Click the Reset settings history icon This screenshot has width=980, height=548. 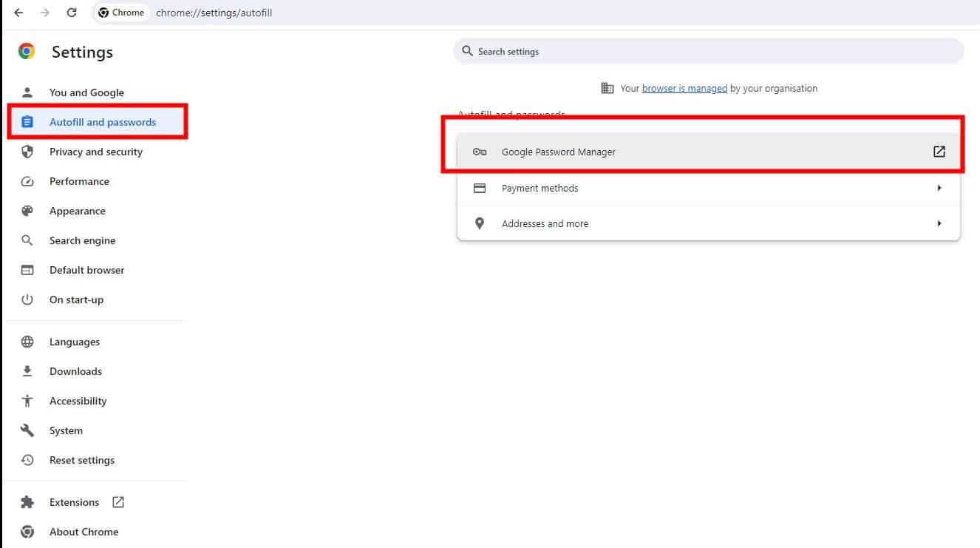pyautogui.click(x=27, y=460)
